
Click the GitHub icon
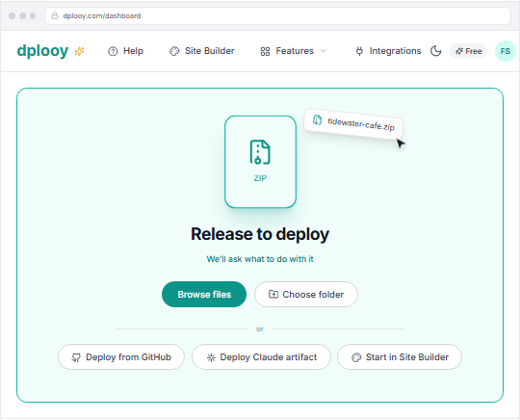(x=76, y=357)
